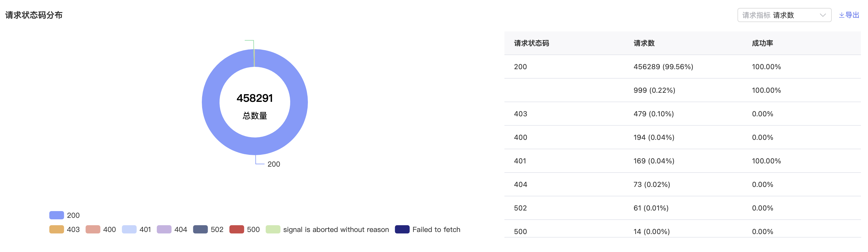Toggle the 500 legend swatch
Screen dimensions: 868x252
coord(237,229)
